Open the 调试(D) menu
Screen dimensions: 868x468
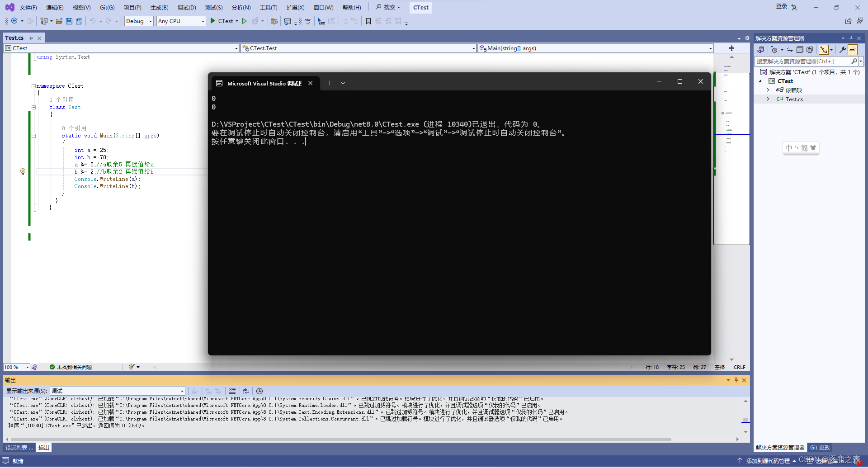(187, 8)
